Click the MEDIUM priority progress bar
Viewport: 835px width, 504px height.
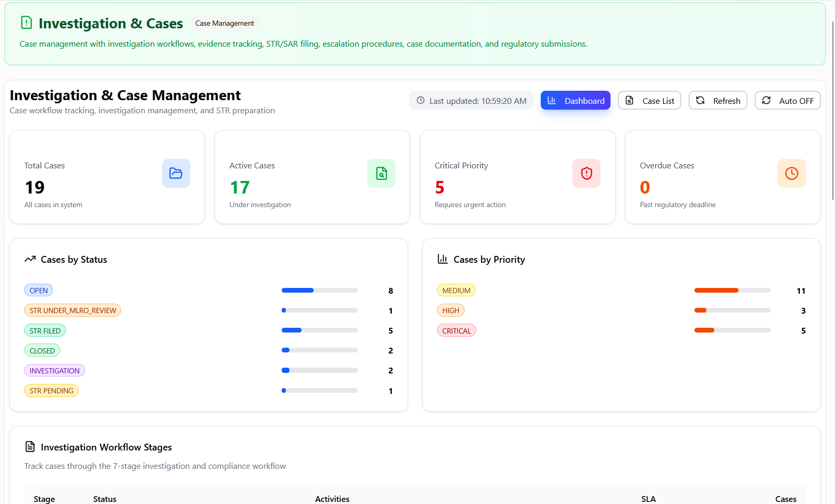pos(732,291)
